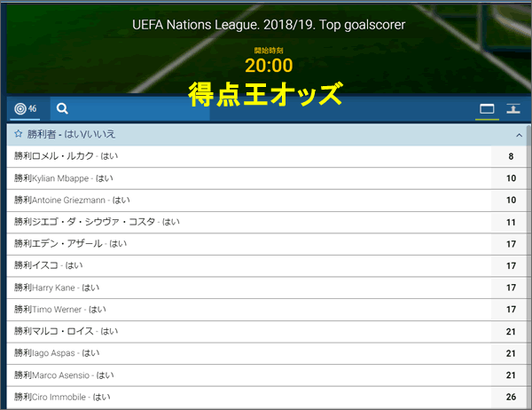Screen dimensions: 532x410
Task: Favorite the 勝利者 market with star icon
Action: point(19,134)
